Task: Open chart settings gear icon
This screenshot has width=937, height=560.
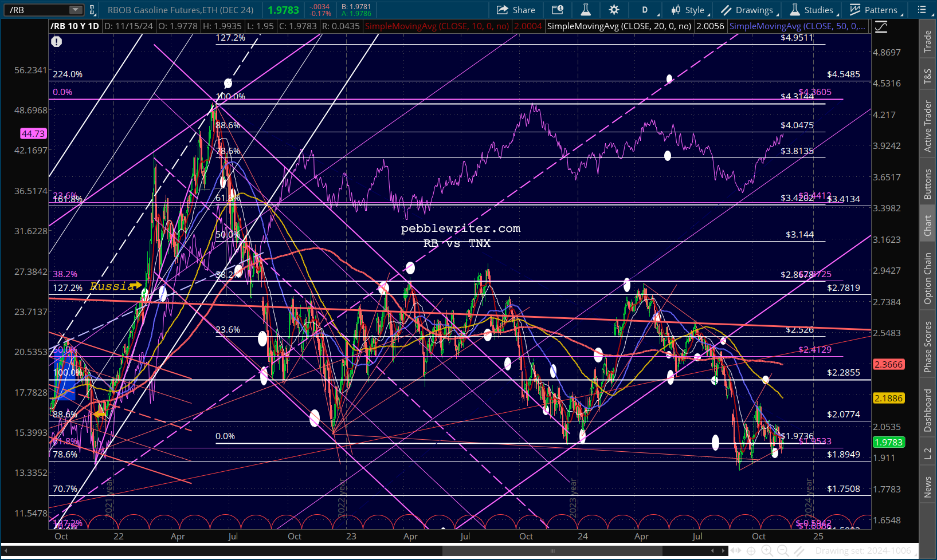Action: coord(614,10)
